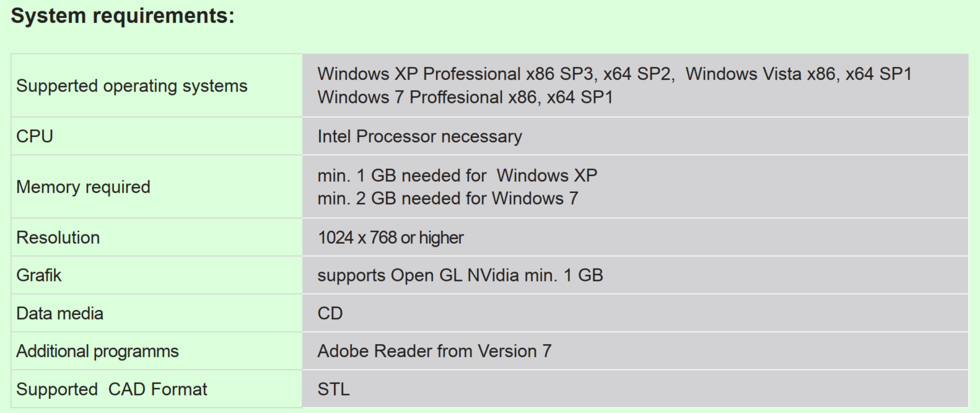Click Intel Processor necessary cell
This screenshot has height=413, width=980.
[x=419, y=136]
